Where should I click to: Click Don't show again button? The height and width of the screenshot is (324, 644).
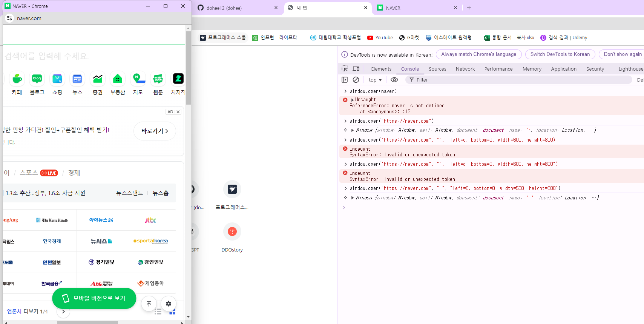point(622,54)
